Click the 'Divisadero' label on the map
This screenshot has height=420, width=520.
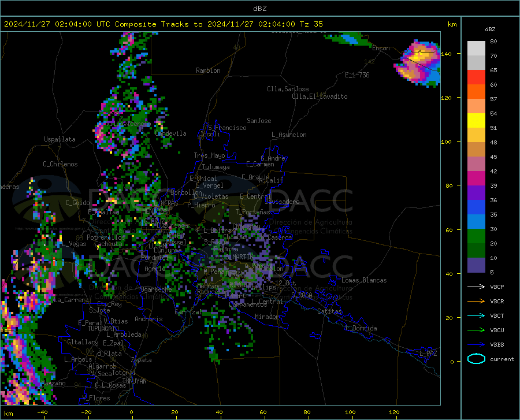click(282, 202)
